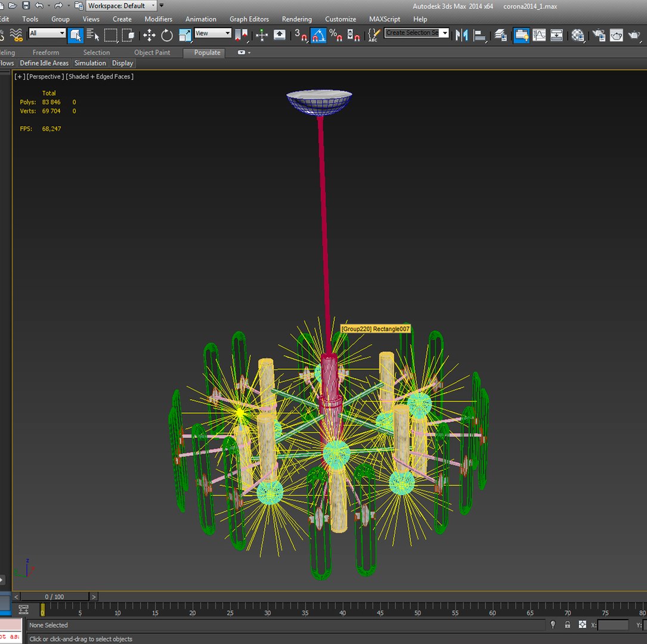This screenshot has width=647, height=644.
Task: Expand the Create Selection Set dropdown
Action: click(x=444, y=33)
